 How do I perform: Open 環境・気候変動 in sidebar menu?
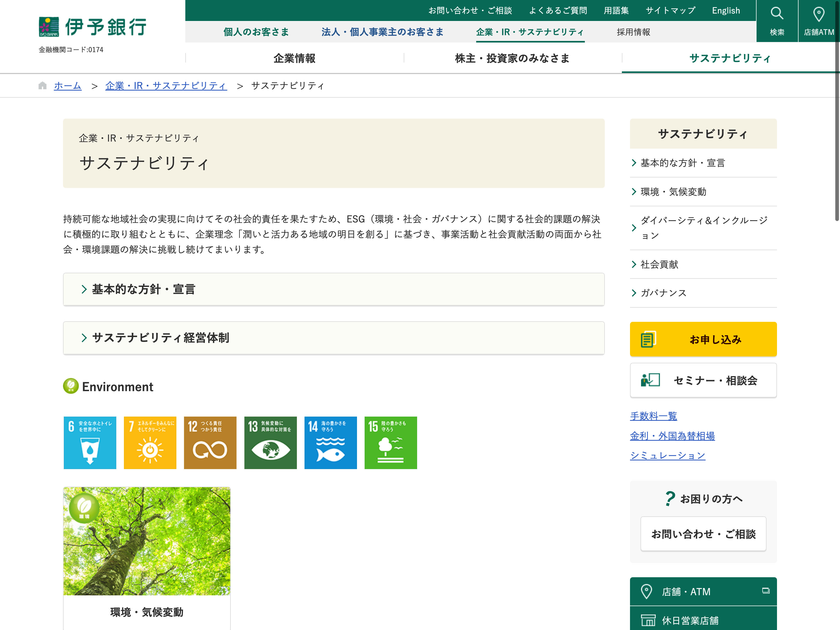[x=673, y=192]
